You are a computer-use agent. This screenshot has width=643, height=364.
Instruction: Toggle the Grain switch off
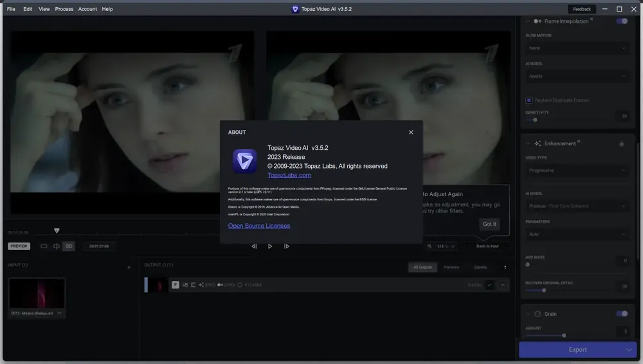pos(622,314)
